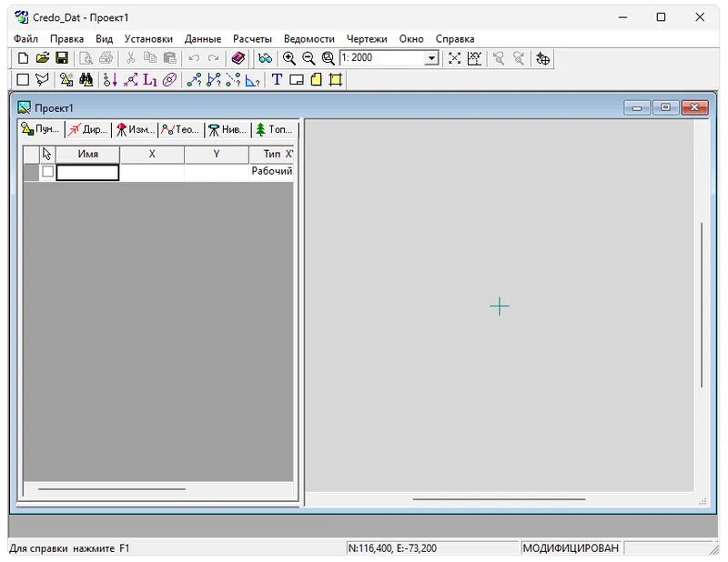728x562 pixels.
Task: Switch to the Нив... tab
Action: 227,129
